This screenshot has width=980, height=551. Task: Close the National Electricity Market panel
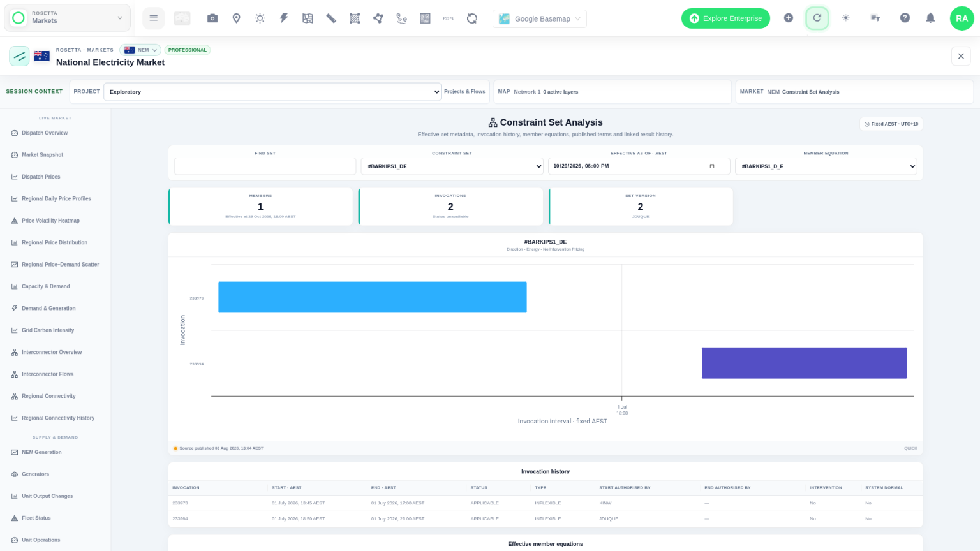[961, 56]
